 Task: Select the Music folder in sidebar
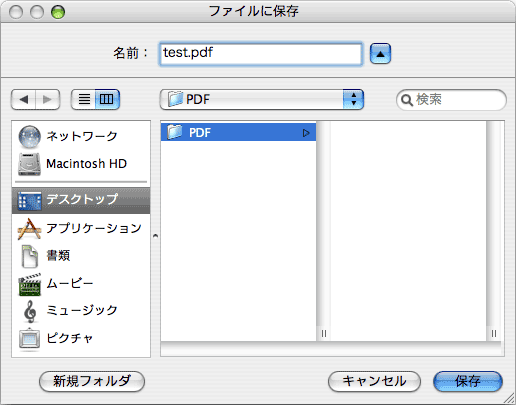pos(81,311)
